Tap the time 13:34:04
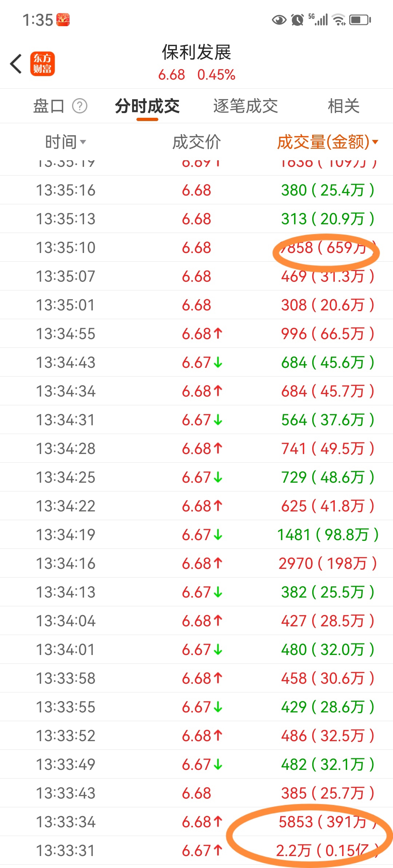 pos(65,621)
